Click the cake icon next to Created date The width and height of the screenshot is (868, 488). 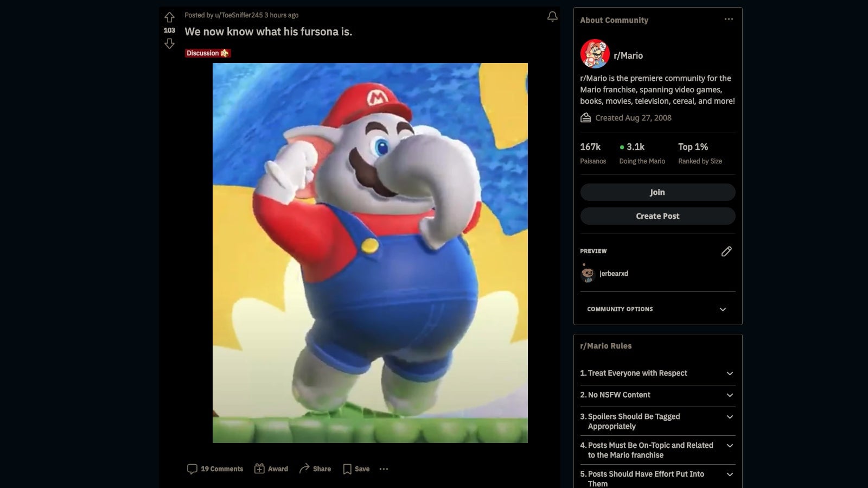pos(585,118)
